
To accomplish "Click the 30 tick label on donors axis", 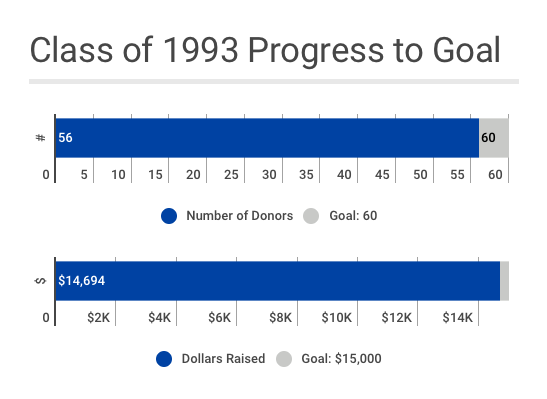I will pos(269,174).
